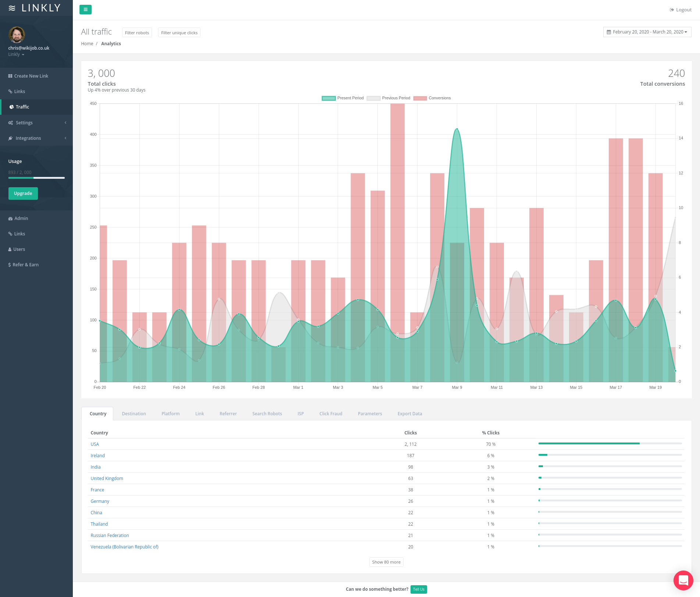The image size is (700, 597).
Task: Click the Linkly logo in the header
Action: click(x=35, y=8)
